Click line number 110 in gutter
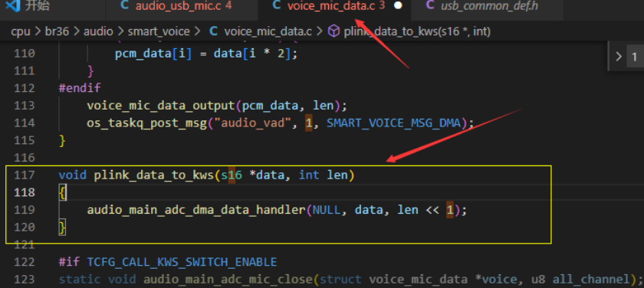The height and width of the screenshot is (288, 644). [x=25, y=54]
